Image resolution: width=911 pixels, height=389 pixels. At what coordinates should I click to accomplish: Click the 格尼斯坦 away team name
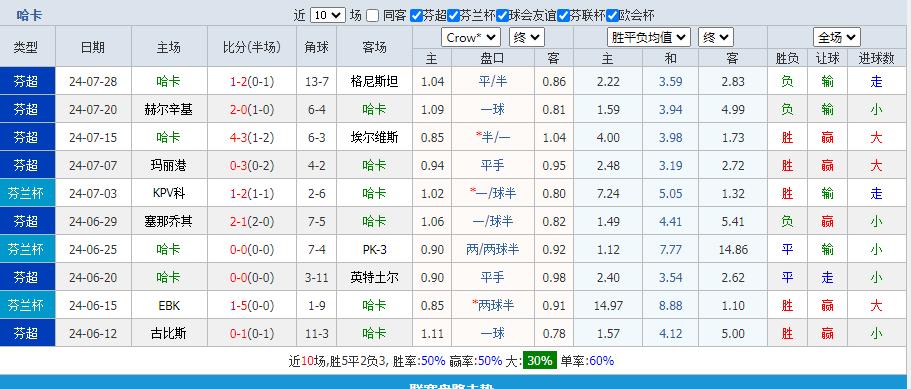click(x=375, y=81)
